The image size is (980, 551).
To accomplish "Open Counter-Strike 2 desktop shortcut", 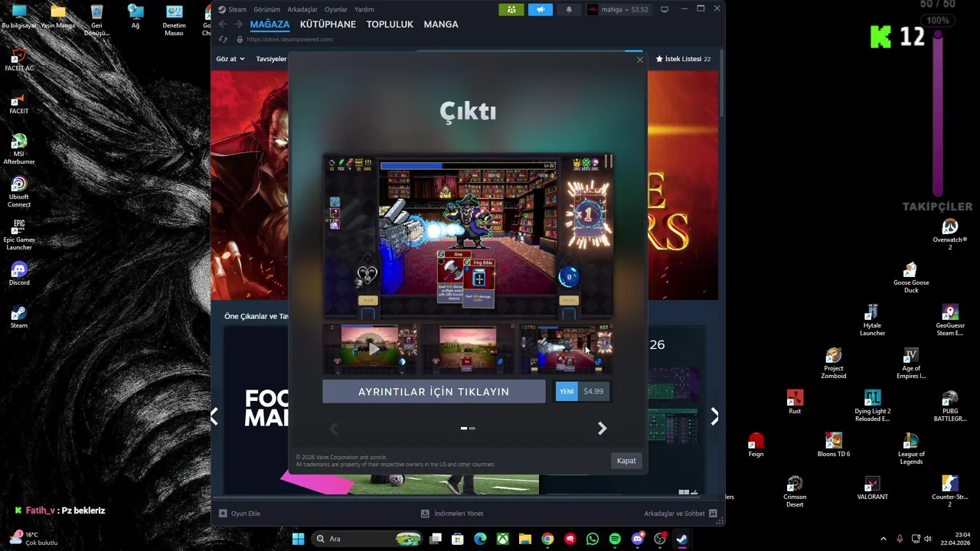I will pos(949,491).
